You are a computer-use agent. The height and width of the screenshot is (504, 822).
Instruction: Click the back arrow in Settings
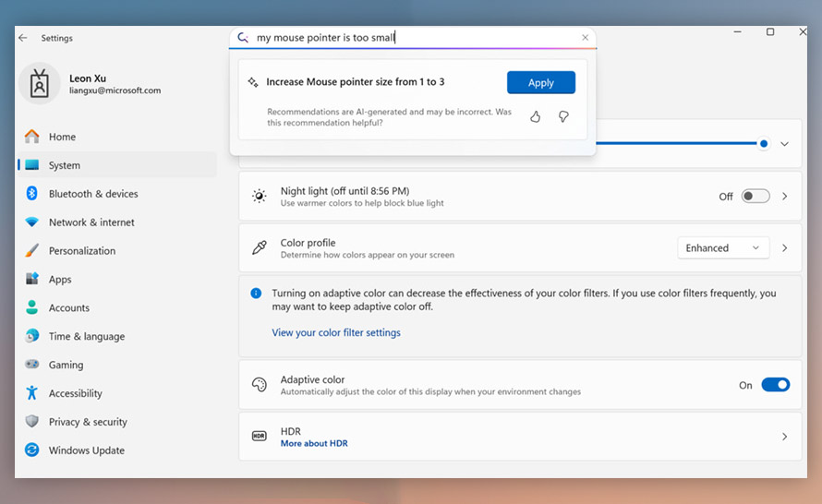pyautogui.click(x=22, y=38)
